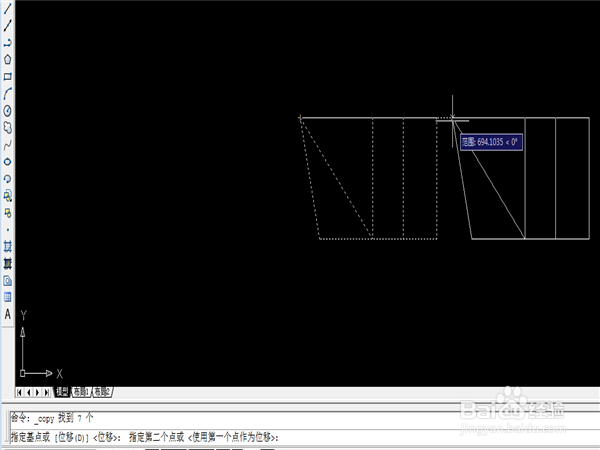Select the Line tool

tap(8, 8)
